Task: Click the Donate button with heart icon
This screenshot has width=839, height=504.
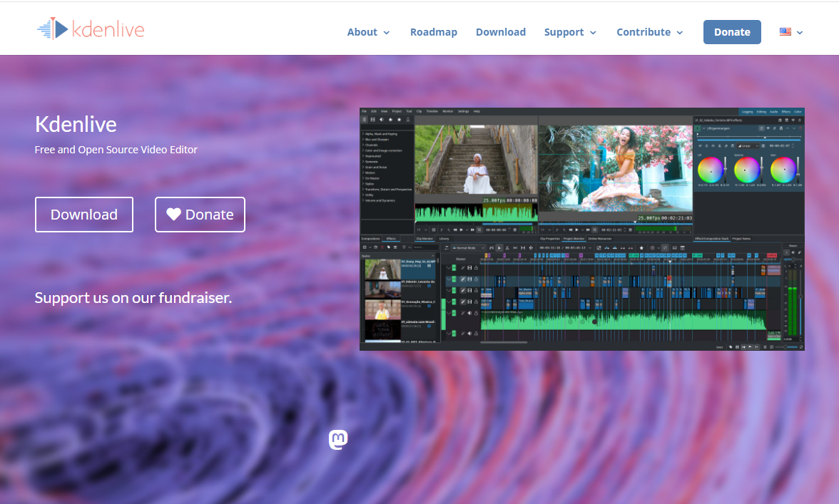Action: [x=200, y=215]
